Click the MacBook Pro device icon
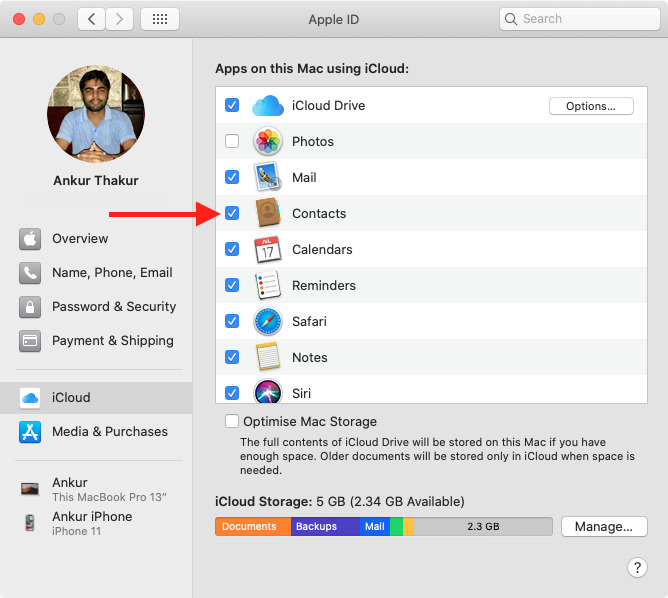 [x=30, y=489]
